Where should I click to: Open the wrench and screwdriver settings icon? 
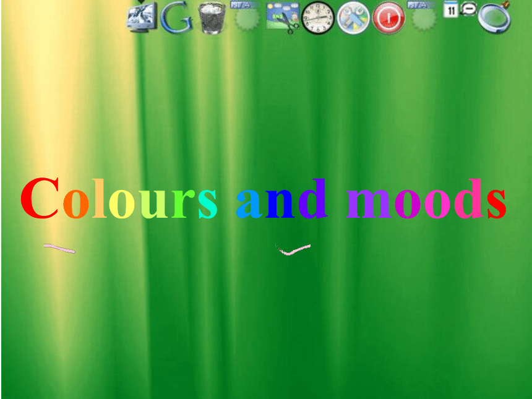click(x=353, y=18)
